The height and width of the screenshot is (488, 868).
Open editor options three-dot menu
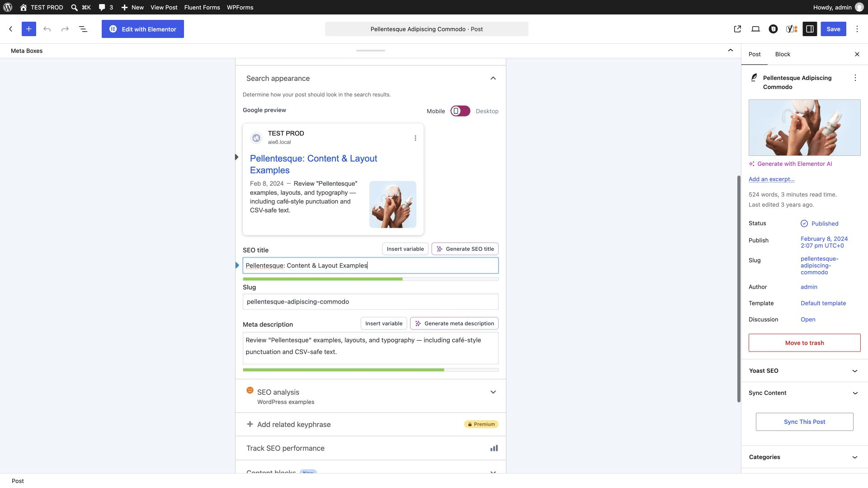[857, 29]
